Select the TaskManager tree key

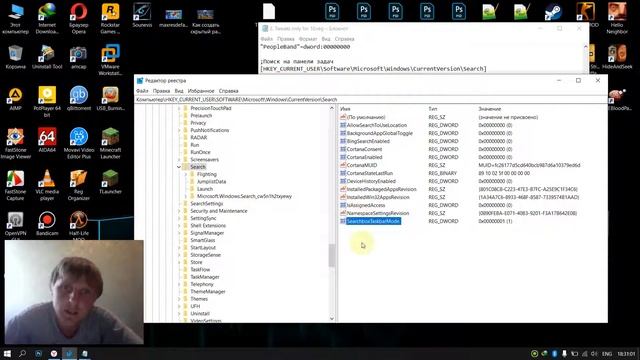[205, 277]
